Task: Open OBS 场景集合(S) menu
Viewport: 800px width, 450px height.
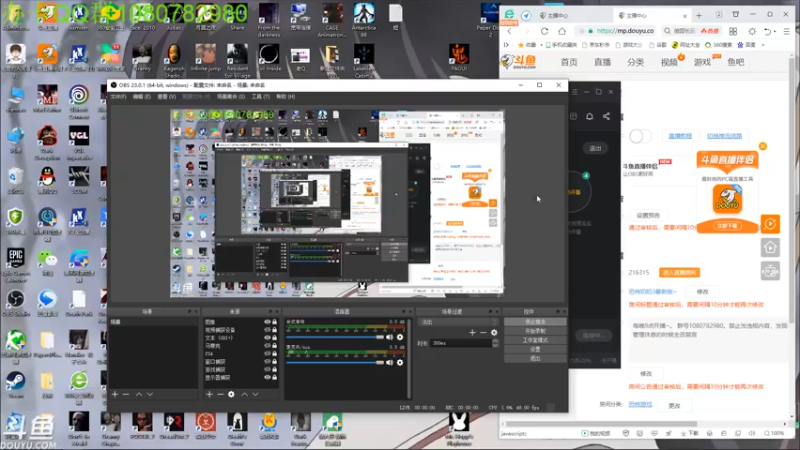Action: 231,96
